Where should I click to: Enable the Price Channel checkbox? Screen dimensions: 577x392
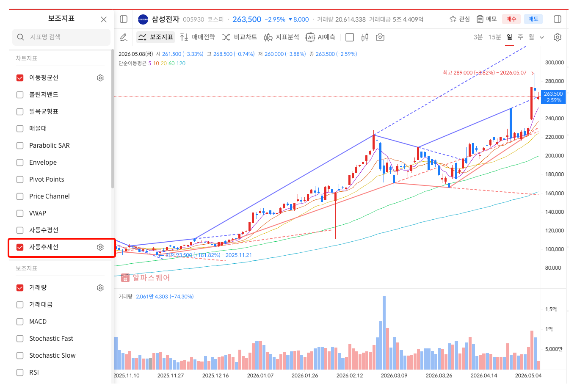point(20,196)
